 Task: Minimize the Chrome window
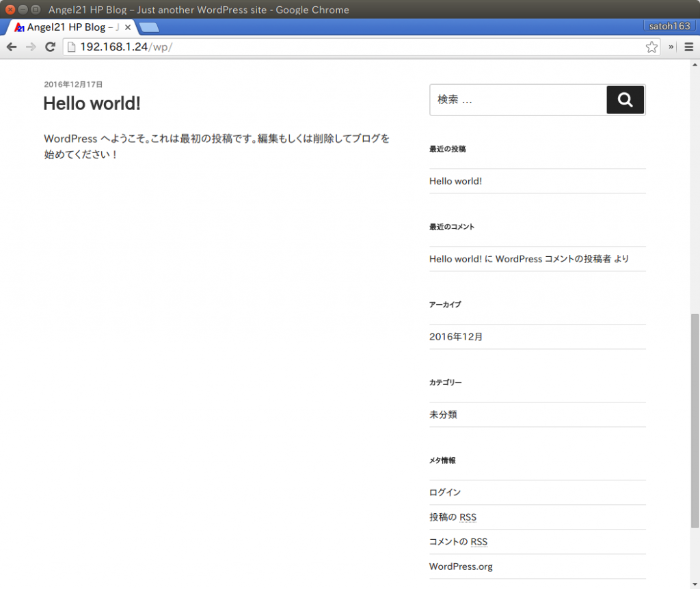pos(23,10)
